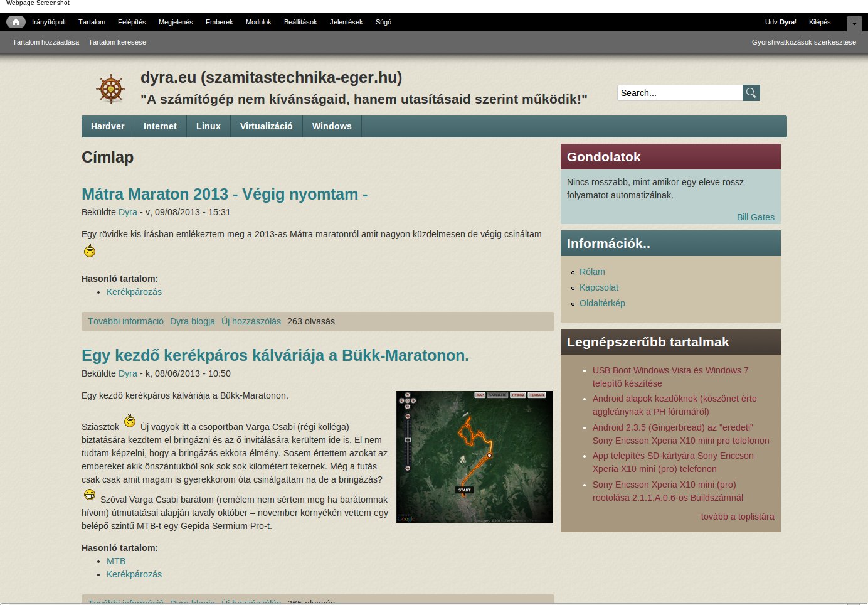Open the Kapcsolat information link

(x=599, y=287)
